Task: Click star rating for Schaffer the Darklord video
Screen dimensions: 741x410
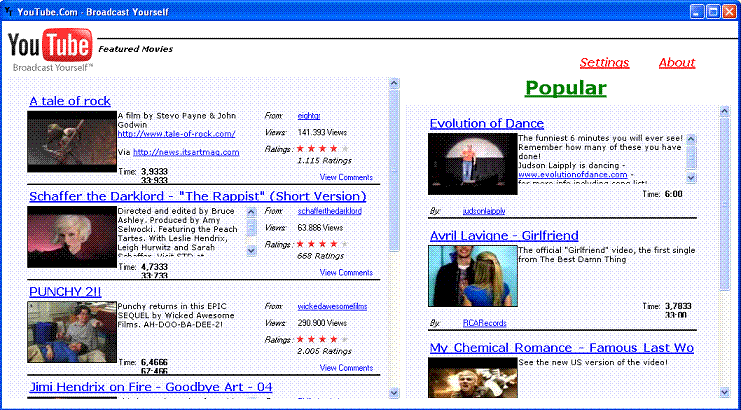Action: point(322,245)
